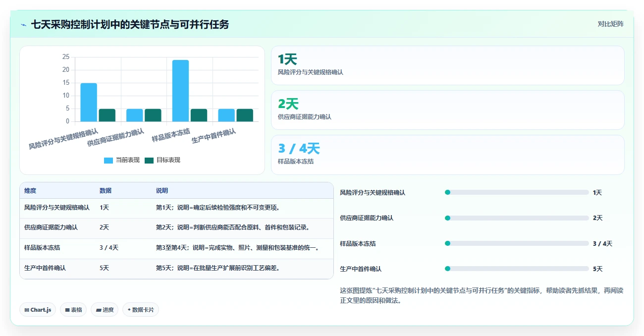Viewport: 644px width, 336px height.
Task: Click the chart title 七天采购控制计划中的关键节点与可并行任务
Action: (130, 24)
